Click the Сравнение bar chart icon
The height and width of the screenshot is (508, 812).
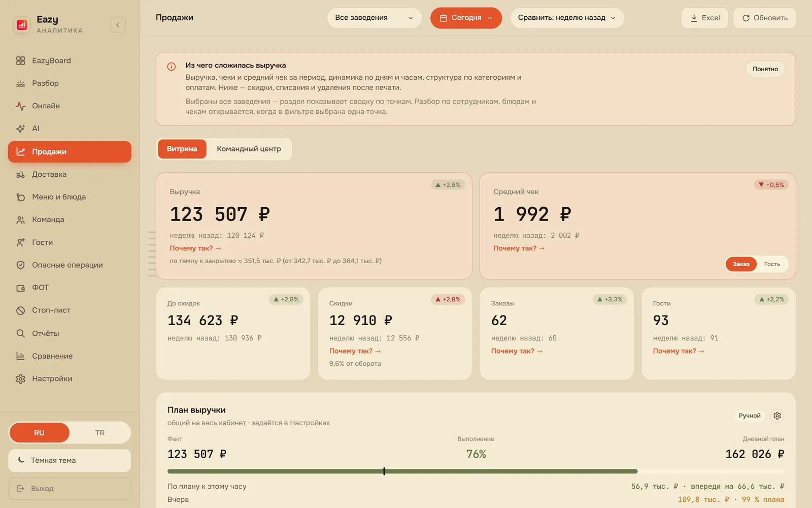(20, 356)
